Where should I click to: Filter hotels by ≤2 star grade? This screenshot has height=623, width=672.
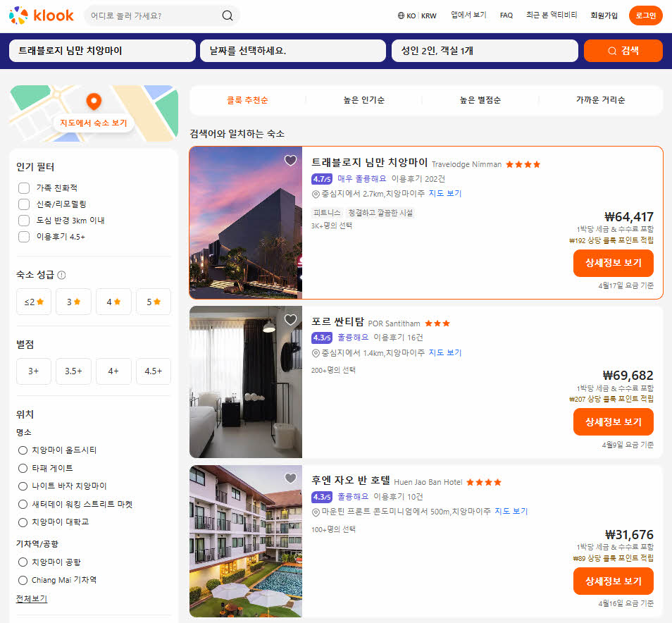click(34, 302)
